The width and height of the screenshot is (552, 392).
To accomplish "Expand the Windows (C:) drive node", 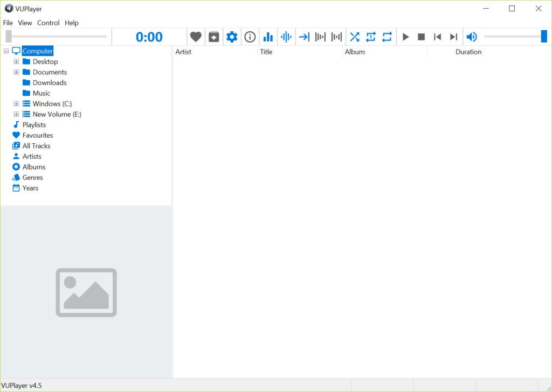I will coord(16,104).
